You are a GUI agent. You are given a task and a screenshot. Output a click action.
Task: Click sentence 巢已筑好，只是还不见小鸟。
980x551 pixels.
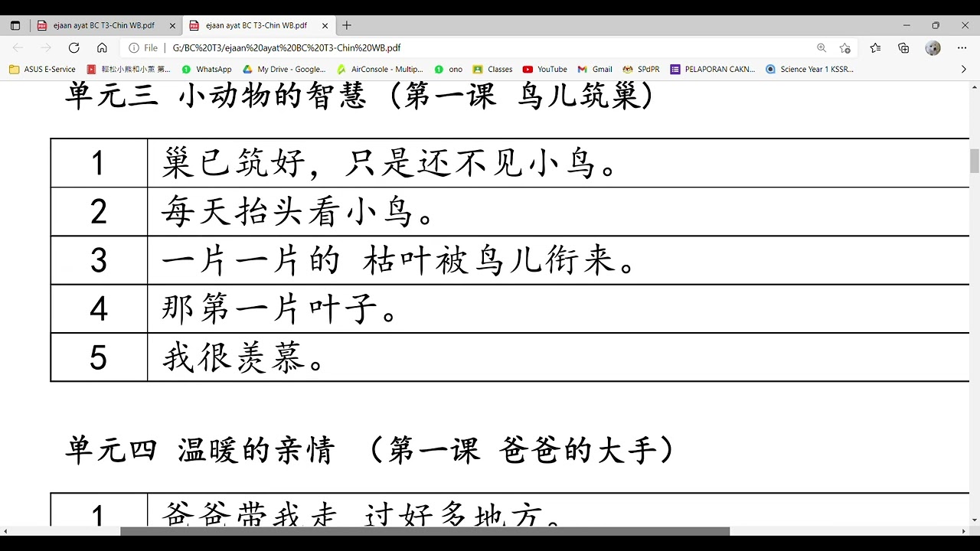390,163
